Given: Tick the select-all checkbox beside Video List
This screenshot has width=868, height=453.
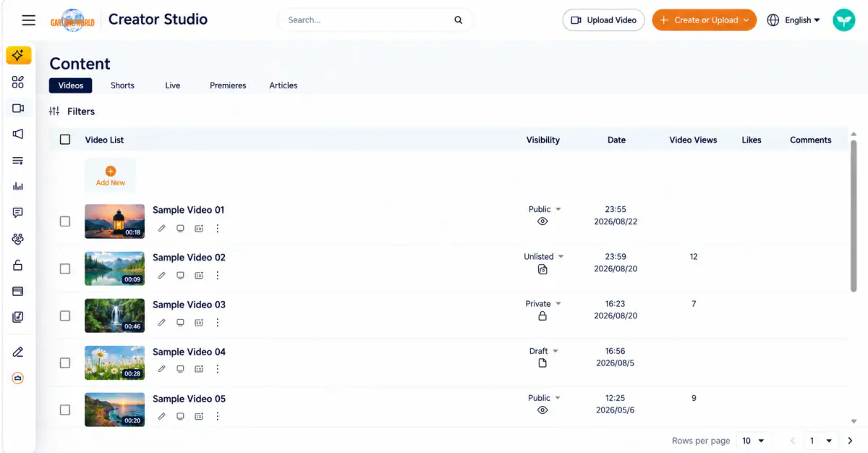Looking at the screenshot, I should (65, 140).
